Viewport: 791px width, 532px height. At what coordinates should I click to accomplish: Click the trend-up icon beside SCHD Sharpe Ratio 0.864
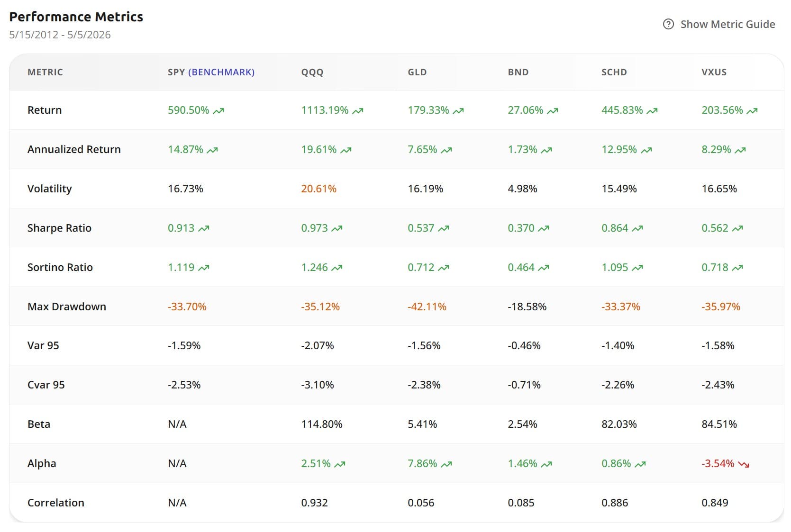pyautogui.click(x=637, y=229)
